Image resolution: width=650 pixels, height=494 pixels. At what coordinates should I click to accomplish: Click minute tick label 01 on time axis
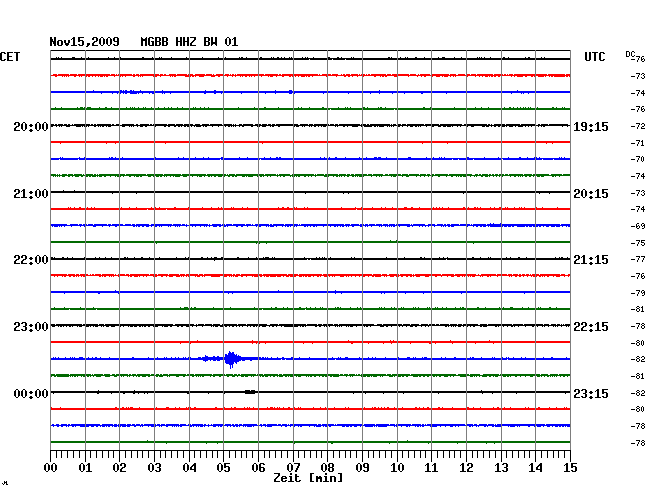[85, 468]
